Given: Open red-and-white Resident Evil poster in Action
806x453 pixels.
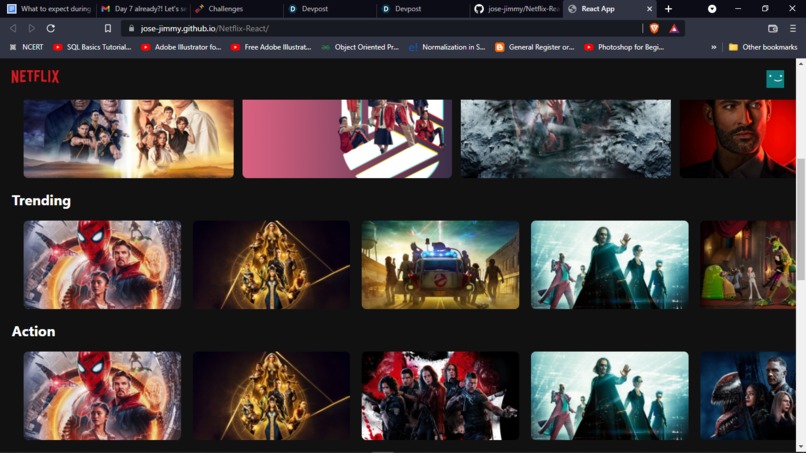Looking at the screenshot, I should 441,395.
